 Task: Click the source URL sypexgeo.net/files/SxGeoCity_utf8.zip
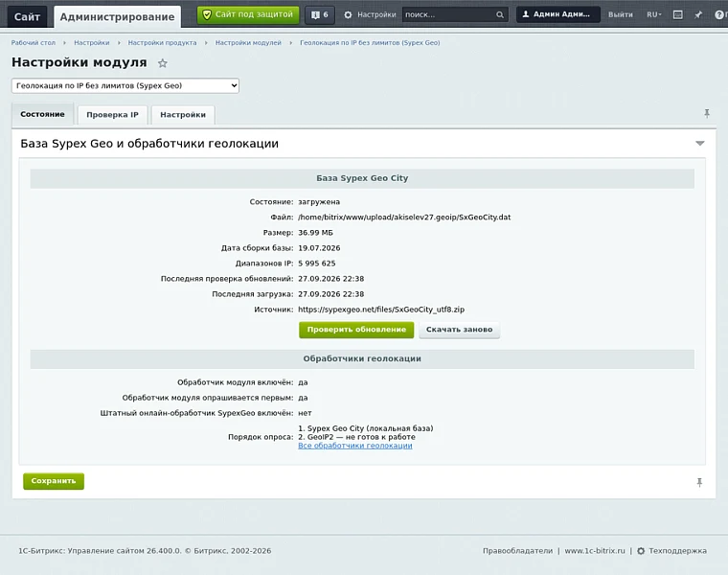(x=381, y=310)
